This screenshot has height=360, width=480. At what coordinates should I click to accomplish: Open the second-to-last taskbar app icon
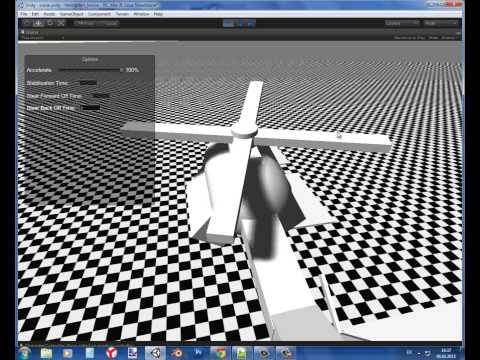[x=264, y=353]
